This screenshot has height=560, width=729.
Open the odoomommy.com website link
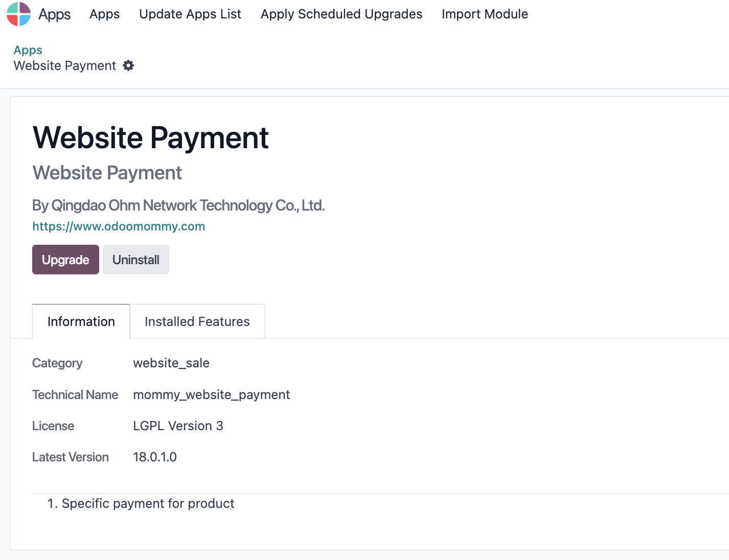pos(119,226)
